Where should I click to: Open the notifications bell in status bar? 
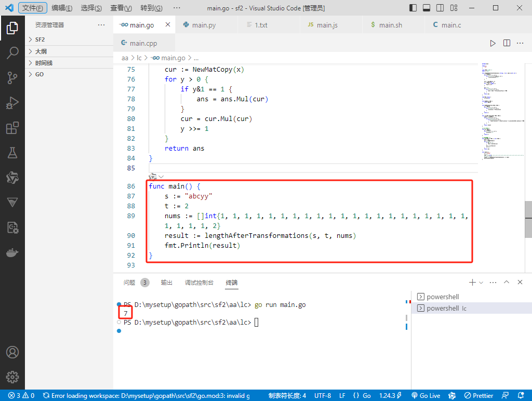click(521, 396)
